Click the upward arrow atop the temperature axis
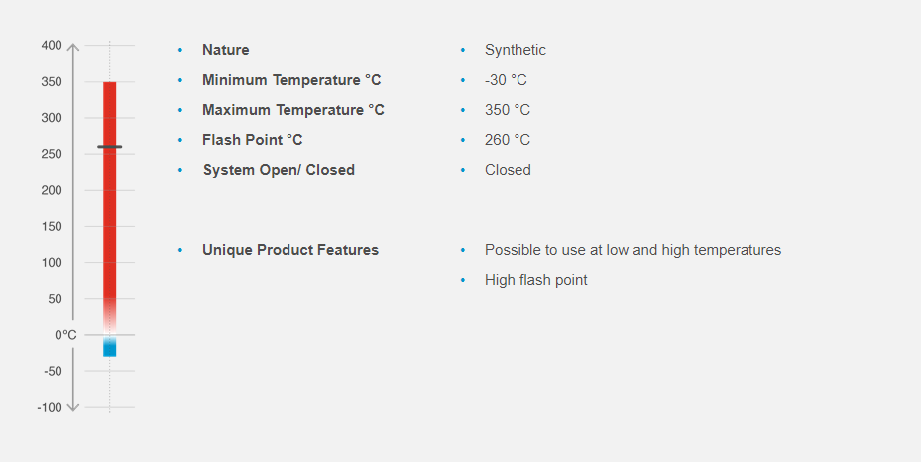Screen dimensions: 921x462 pos(73,48)
